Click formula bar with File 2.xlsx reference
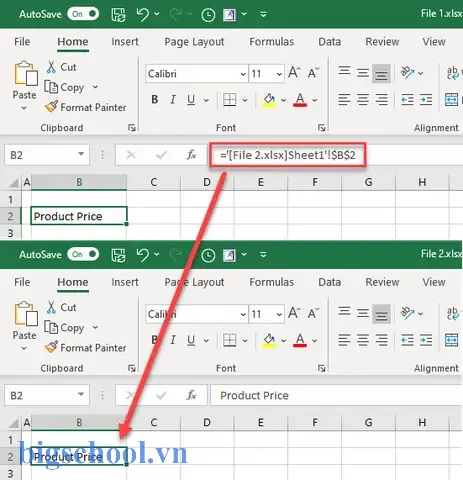 point(288,155)
